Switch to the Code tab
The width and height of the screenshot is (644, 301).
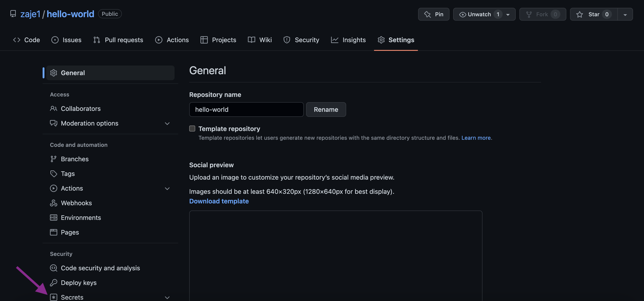[27, 40]
